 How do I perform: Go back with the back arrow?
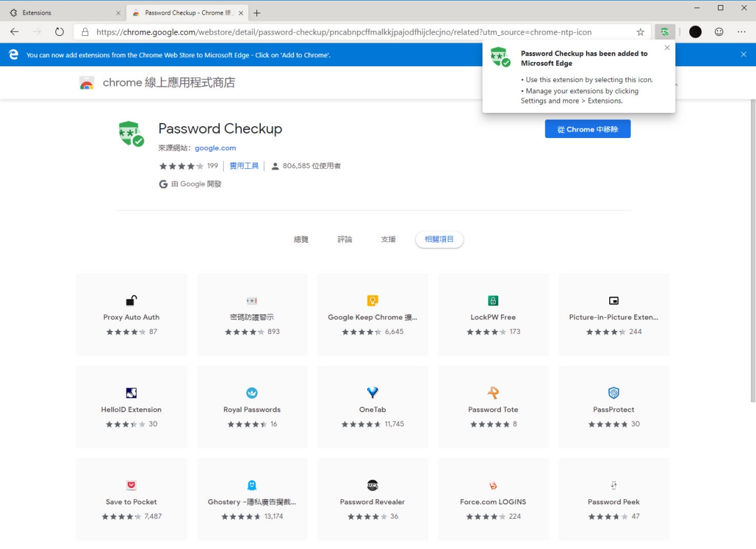14,32
